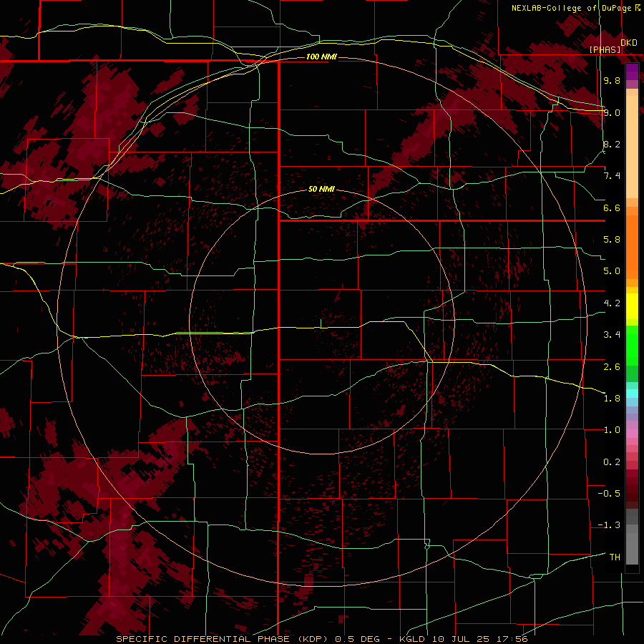This screenshot has height=644, width=644.
Task: Click the DKD label above color scale
Action: click(x=629, y=43)
